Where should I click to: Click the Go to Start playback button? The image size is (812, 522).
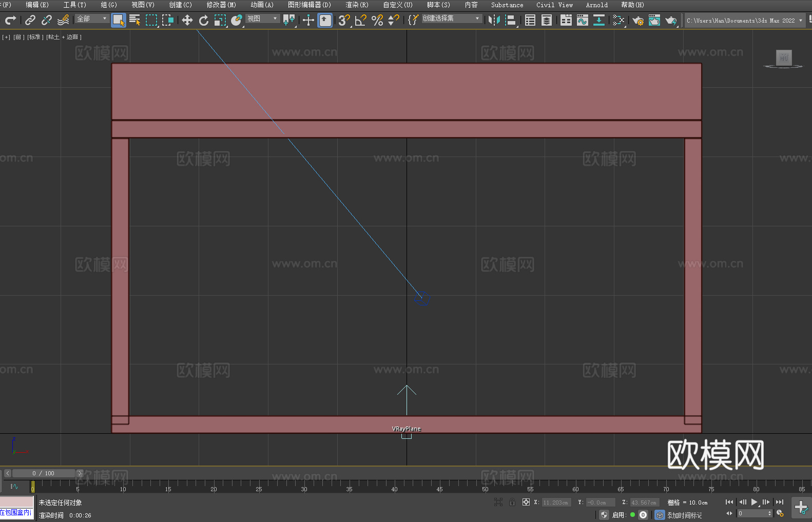pyautogui.click(x=729, y=502)
